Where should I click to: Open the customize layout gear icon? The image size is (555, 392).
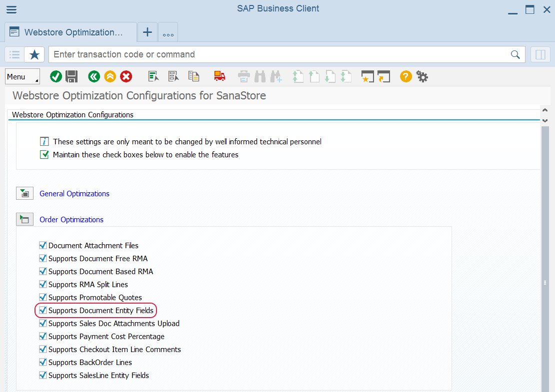pyautogui.click(x=422, y=76)
